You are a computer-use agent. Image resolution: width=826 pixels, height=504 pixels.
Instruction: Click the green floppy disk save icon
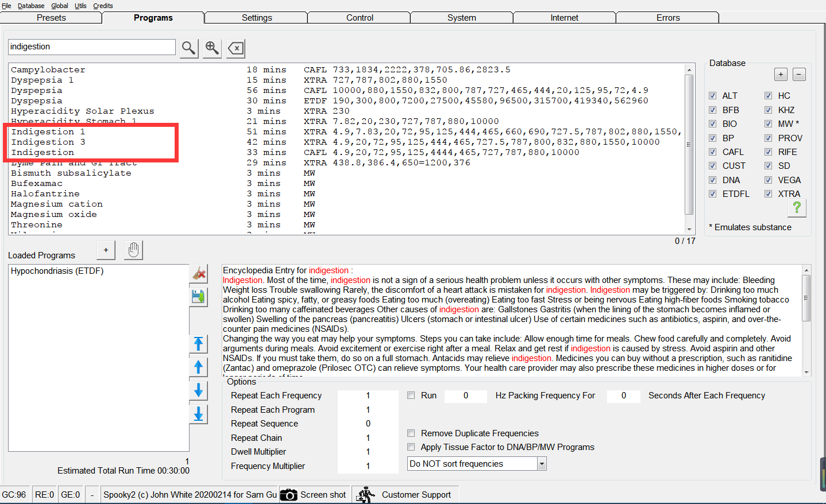coord(199,297)
